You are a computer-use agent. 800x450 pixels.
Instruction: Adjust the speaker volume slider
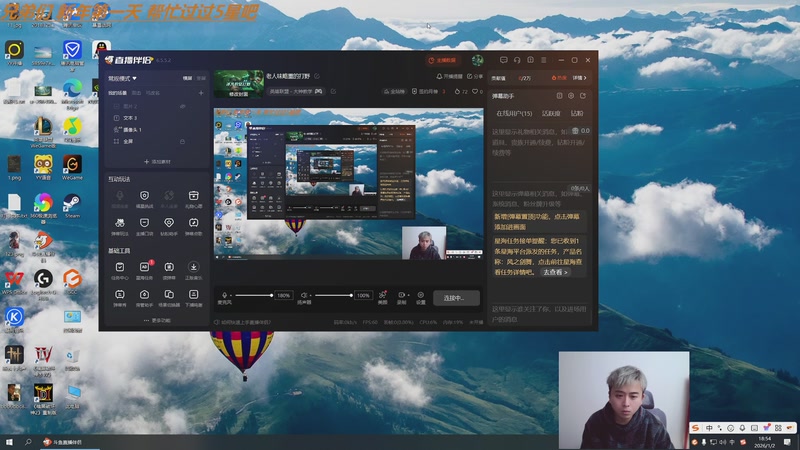coord(334,295)
